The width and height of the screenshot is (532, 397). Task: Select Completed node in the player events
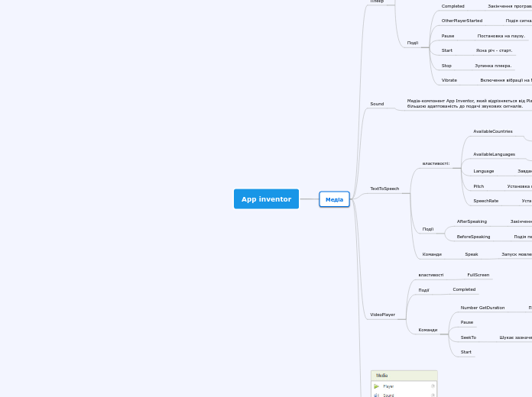[x=453, y=6]
